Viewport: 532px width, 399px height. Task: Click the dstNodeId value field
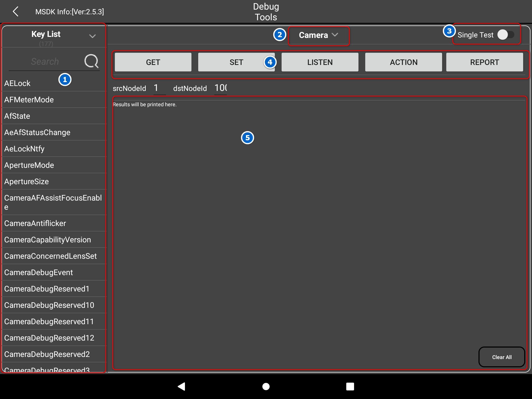click(221, 88)
